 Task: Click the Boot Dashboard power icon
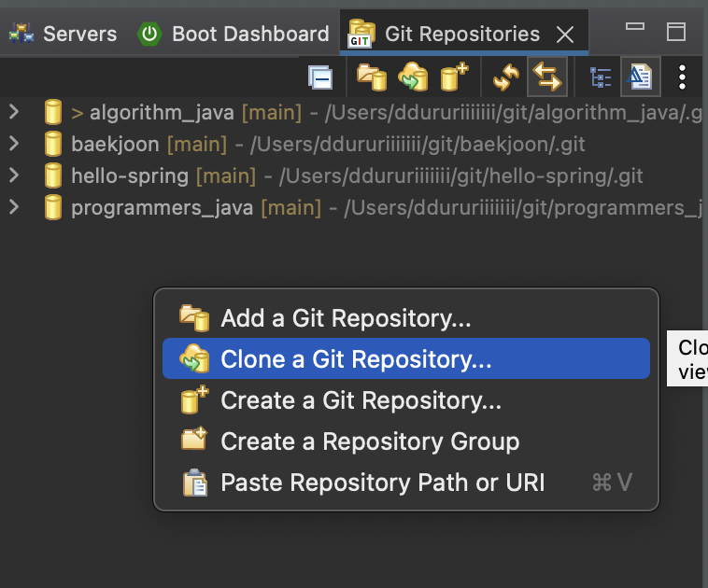point(149,34)
